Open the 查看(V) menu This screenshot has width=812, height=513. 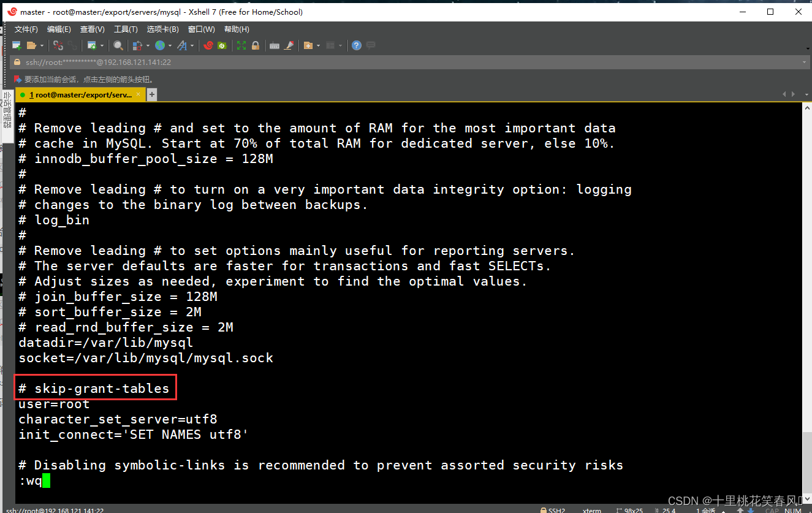click(92, 29)
